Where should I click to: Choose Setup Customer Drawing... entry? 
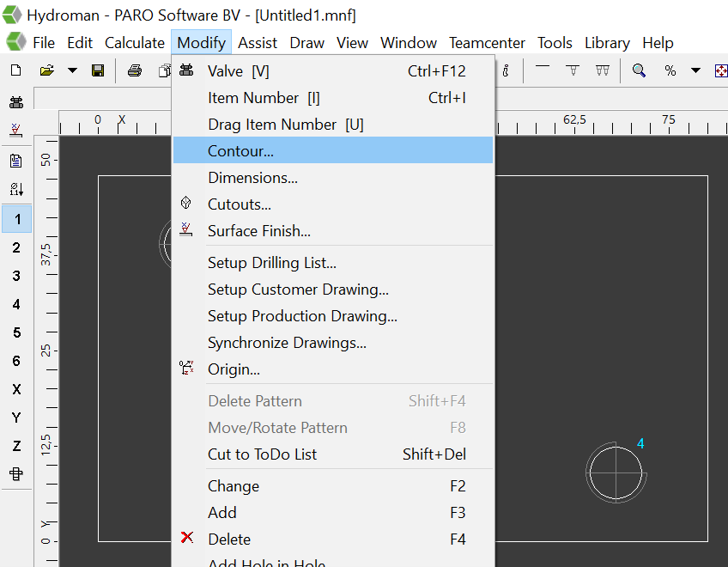[x=333, y=289]
